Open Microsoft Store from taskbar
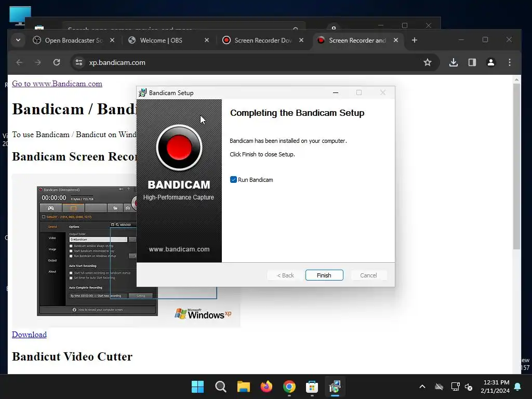 (x=312, y=387)
